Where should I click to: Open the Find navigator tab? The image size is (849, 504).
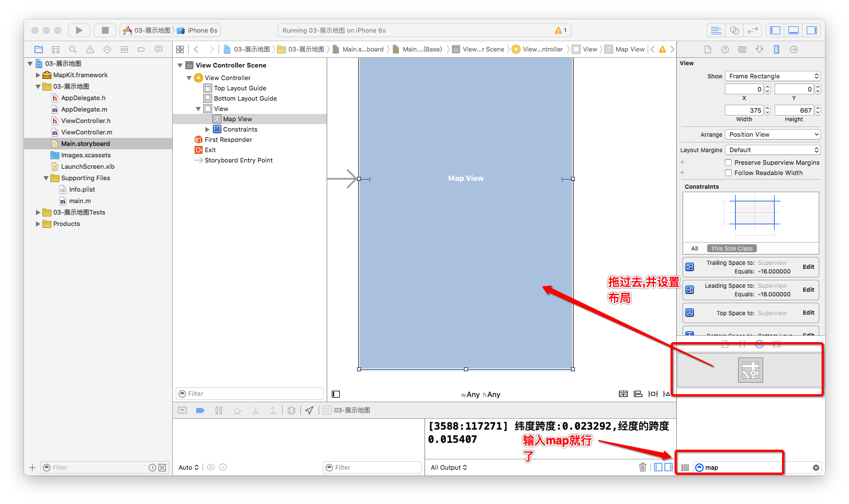click(x=73, y=49)
